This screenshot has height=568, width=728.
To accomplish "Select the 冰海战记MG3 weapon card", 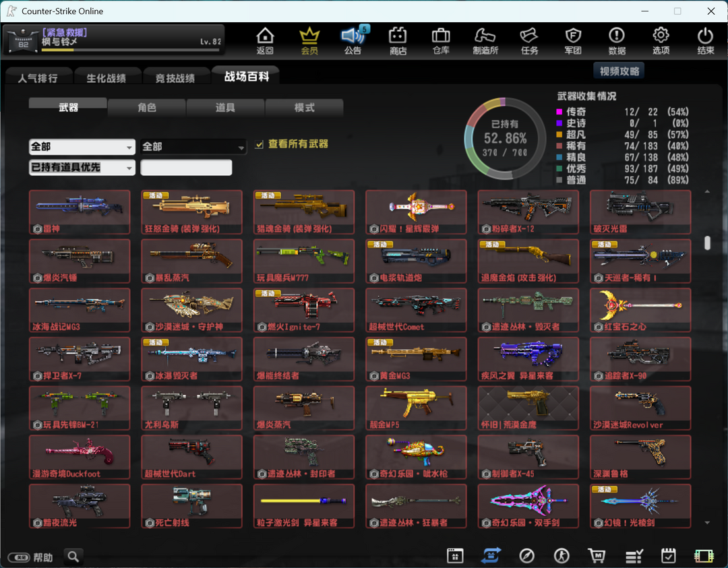I will tap(80, 310).
